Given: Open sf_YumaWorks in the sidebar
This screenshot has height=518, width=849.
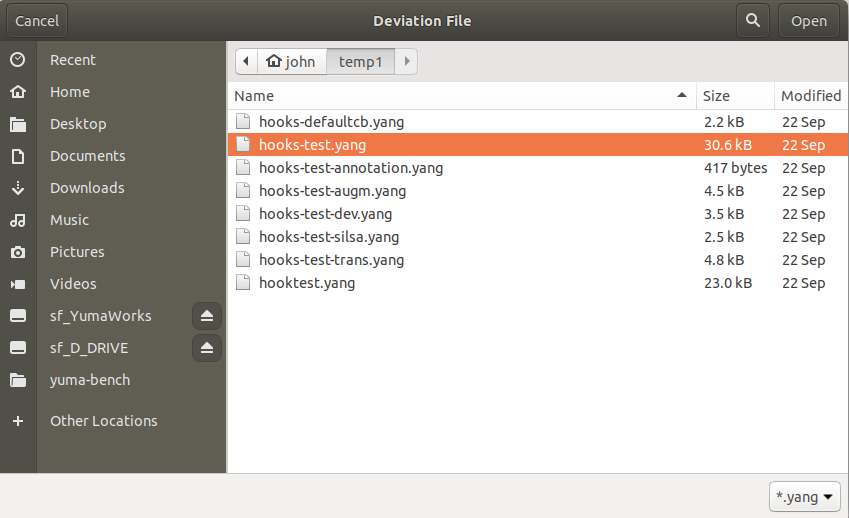Looking at the screenshot, I should pyautogui.click(x=100, y=316).
